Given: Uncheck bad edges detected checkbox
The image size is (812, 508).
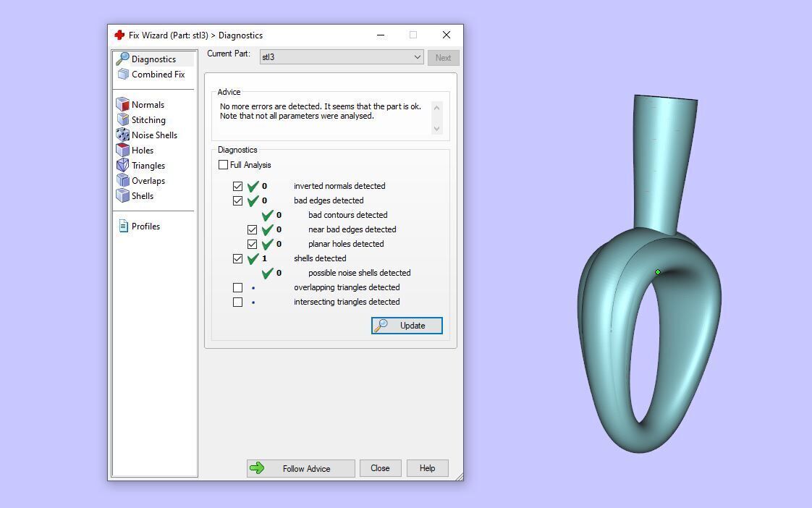Looking at the screenshot, I should click(x=237, y=200).
